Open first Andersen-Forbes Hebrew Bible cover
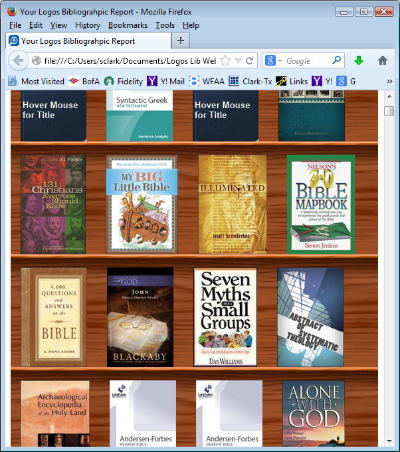This screenshot has height=452, width=400. click(143, 414)
